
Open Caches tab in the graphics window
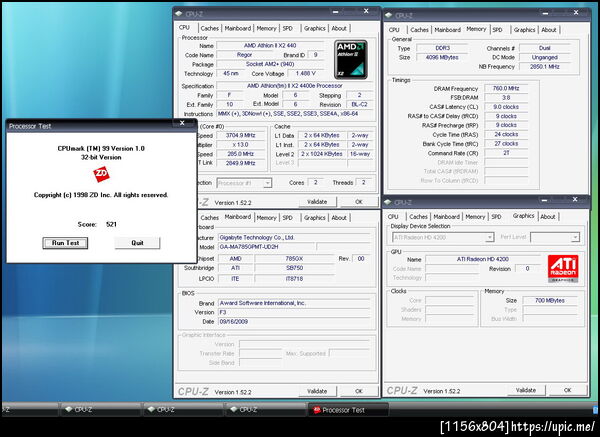point(418,217)
